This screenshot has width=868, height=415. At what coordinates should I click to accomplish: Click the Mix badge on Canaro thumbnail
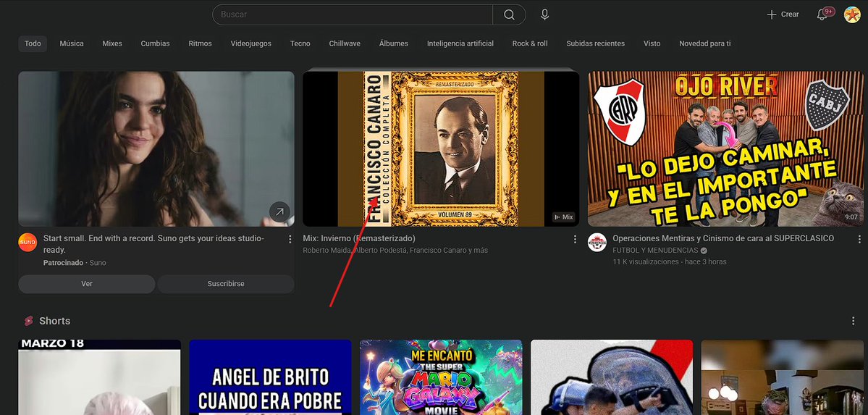tap(563, 217)
